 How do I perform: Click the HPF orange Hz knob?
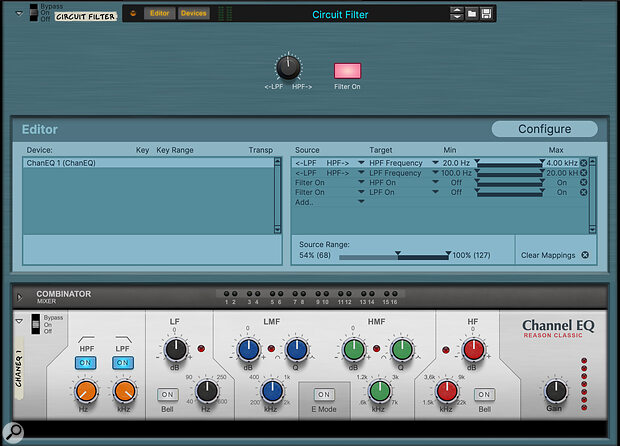[x=86, y=391]
